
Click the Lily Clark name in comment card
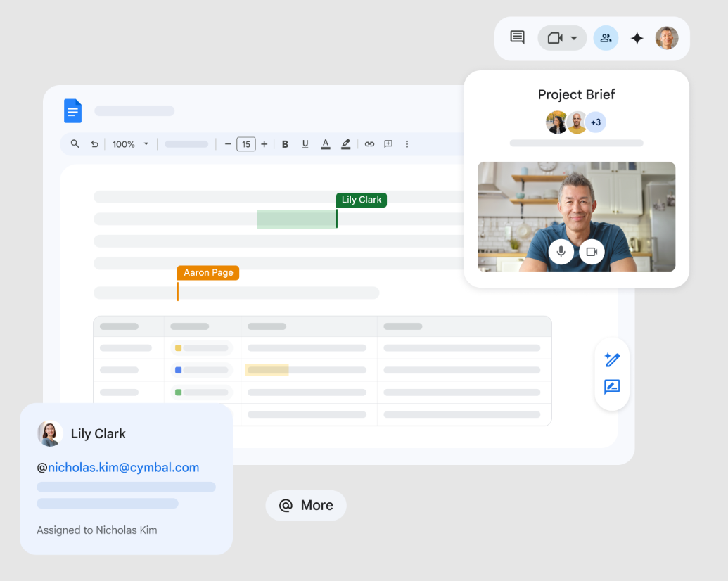coord(98,433)
